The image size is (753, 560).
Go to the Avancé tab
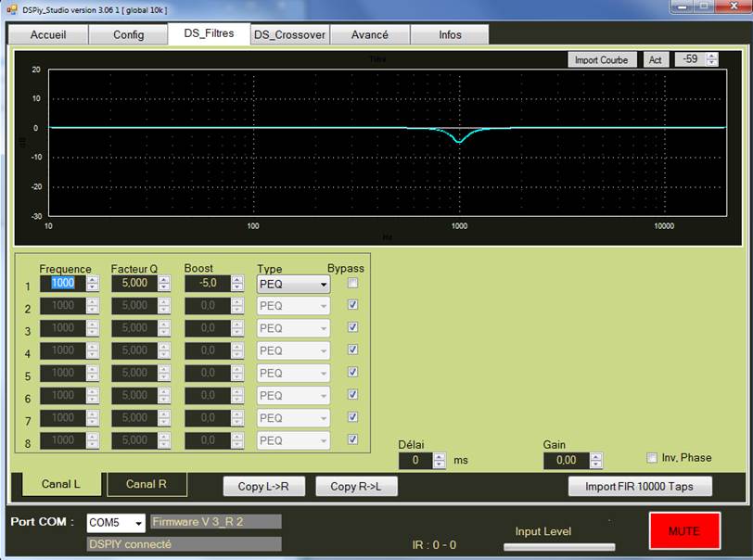click(x=370, y=34)
